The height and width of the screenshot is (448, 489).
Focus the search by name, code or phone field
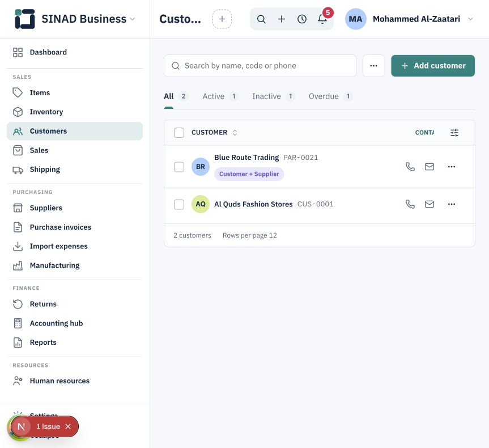[260, 66]
